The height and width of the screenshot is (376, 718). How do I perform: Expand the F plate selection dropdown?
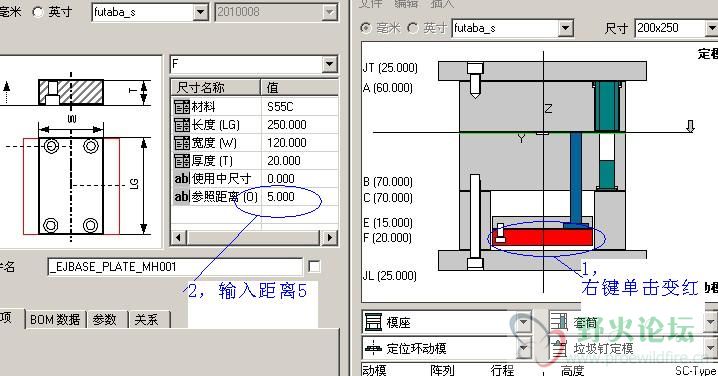[x=329, y=64]
